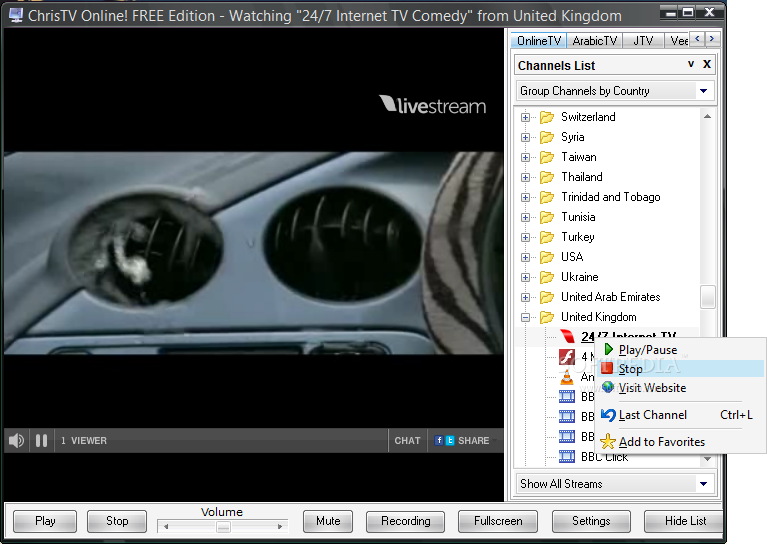Screen dimensions: 767x544
Task: Click the red livestream icon for 24/7 Internet TV
Action: (x=567, y=337)
